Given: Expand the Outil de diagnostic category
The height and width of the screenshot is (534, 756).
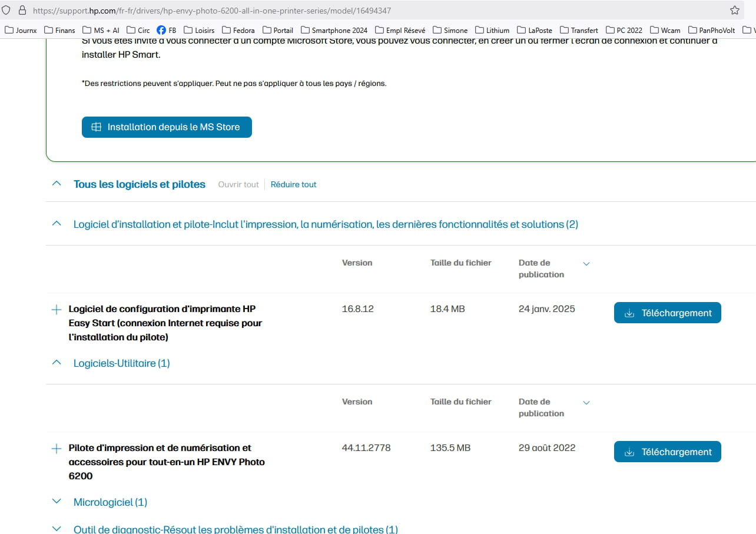Looking at the screenshot, I should (57, 529).
